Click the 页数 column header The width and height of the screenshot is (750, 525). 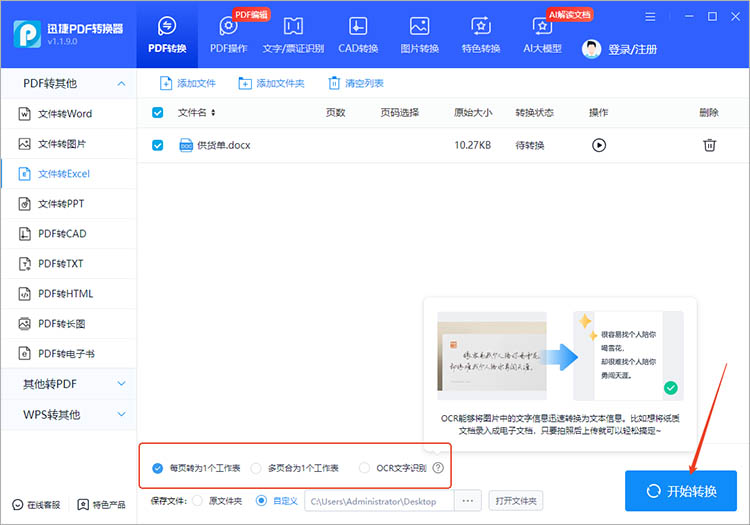click(x=335, y=112)
